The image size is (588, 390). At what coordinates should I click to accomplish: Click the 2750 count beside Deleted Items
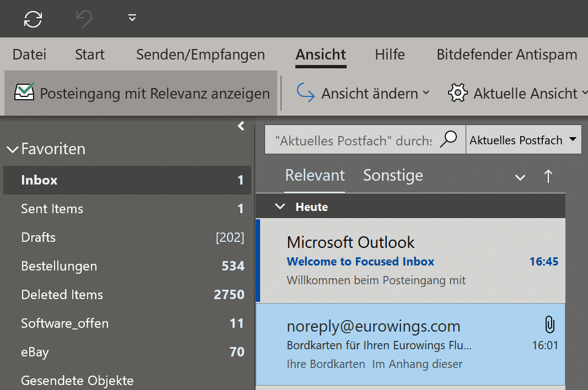click(229, 295)
